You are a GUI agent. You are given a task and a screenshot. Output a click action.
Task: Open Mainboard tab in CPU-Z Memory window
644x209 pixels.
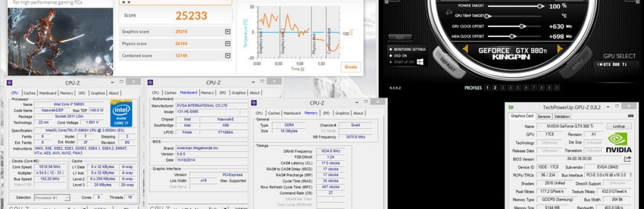pos(292,113)
